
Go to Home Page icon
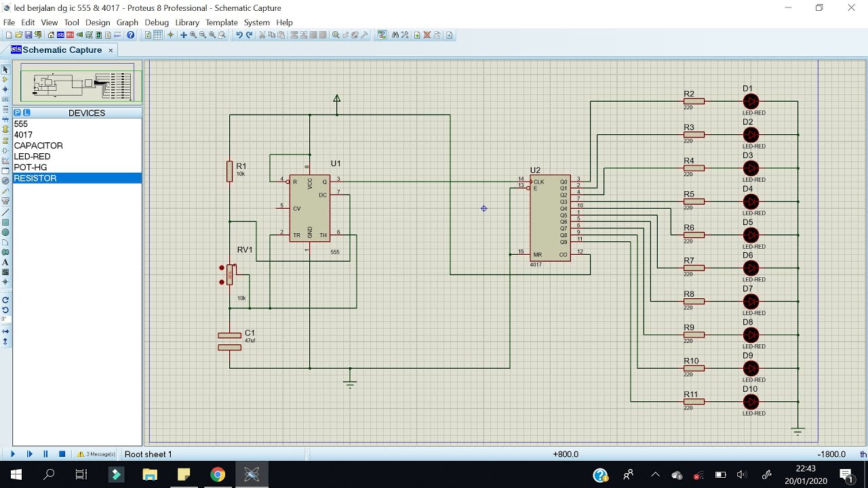click(51, 35)
